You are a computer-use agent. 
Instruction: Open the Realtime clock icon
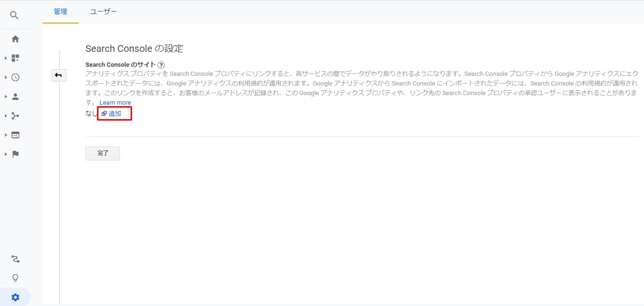tap(15, 77)
